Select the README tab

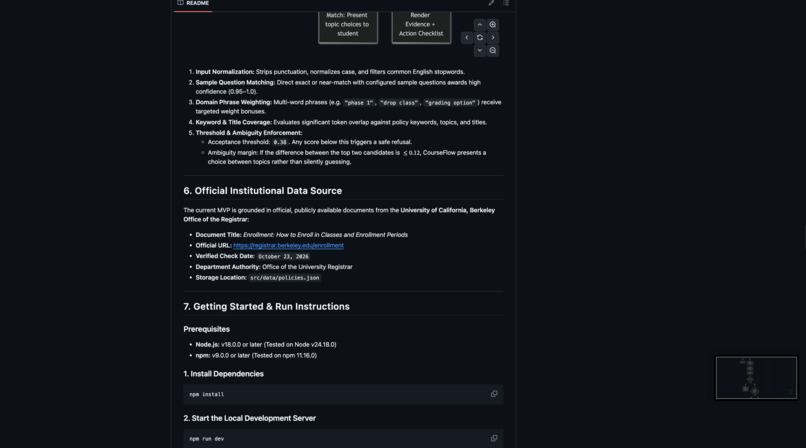(193, 4)
